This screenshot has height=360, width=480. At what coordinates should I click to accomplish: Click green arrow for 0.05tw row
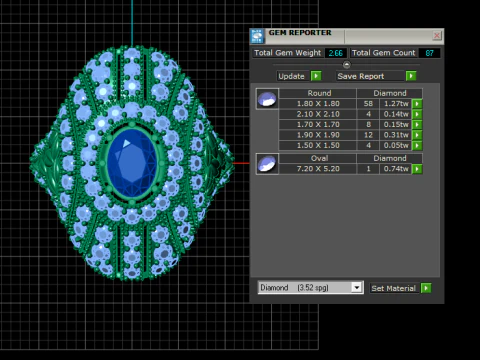[417, 145]
